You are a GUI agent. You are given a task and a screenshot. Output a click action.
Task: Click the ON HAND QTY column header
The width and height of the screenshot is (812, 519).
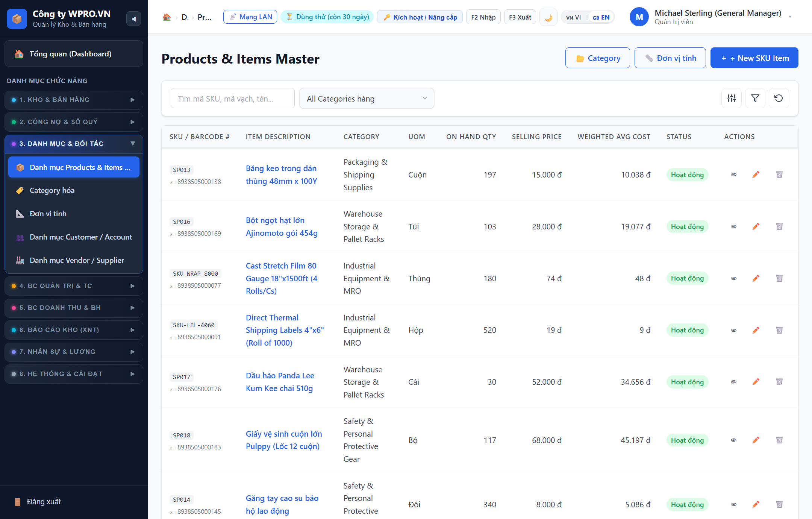471,137
